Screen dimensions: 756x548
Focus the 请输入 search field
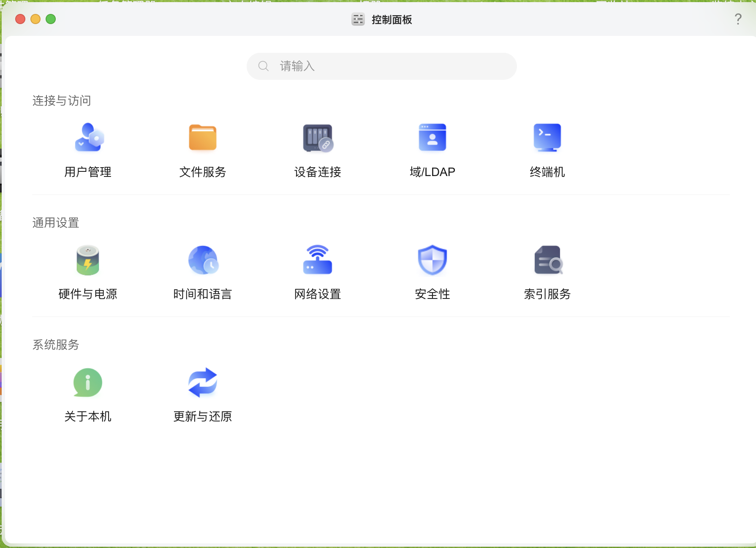click(x=382, y=66)
